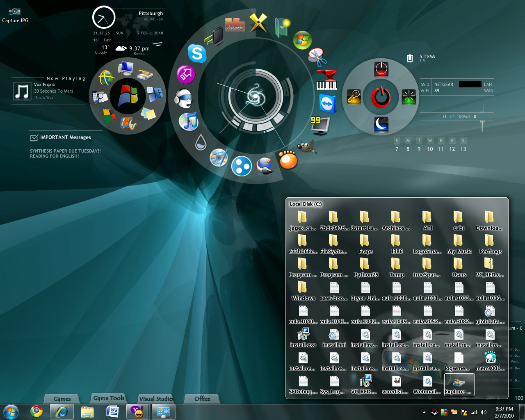525x420 pixels.
Task: Open the purple arrow circle icon
Action: [x=186, y=74]
